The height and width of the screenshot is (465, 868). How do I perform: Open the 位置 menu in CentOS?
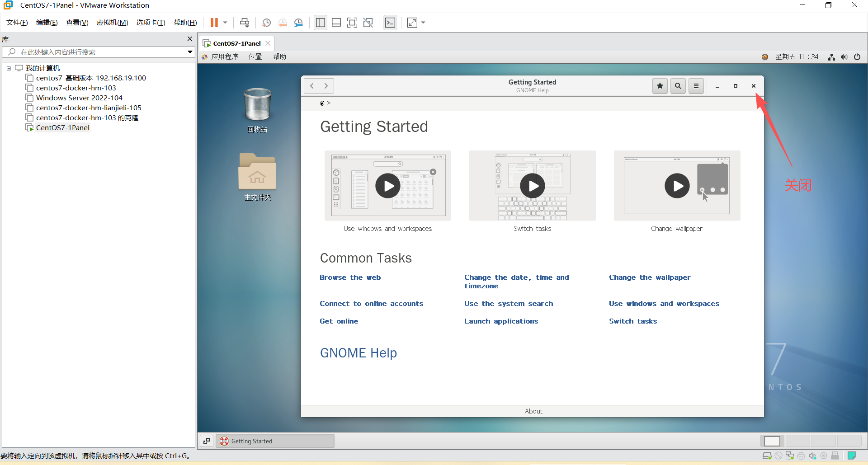255,57
